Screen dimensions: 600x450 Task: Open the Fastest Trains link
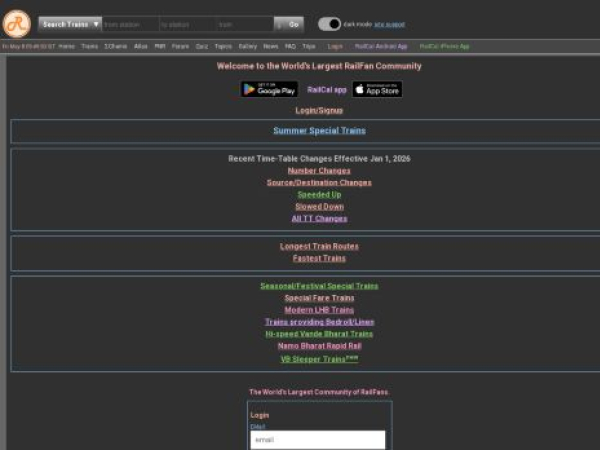tap(319, 258)
